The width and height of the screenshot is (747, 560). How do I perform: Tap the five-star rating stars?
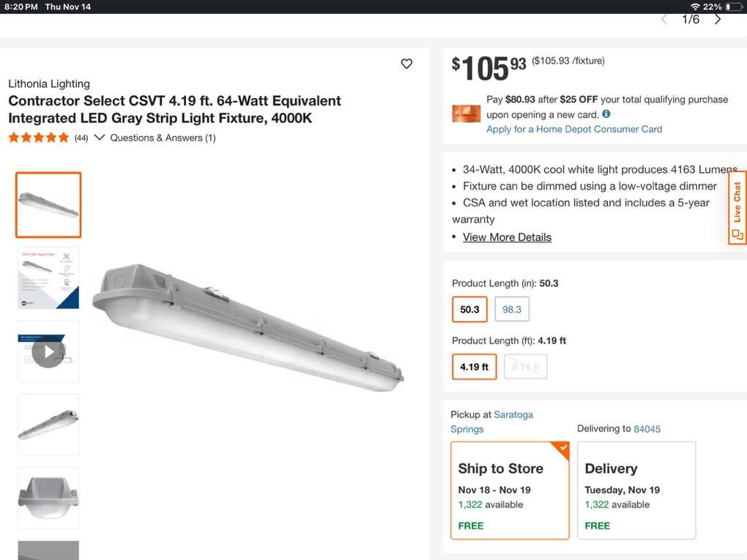pos(38,137)
